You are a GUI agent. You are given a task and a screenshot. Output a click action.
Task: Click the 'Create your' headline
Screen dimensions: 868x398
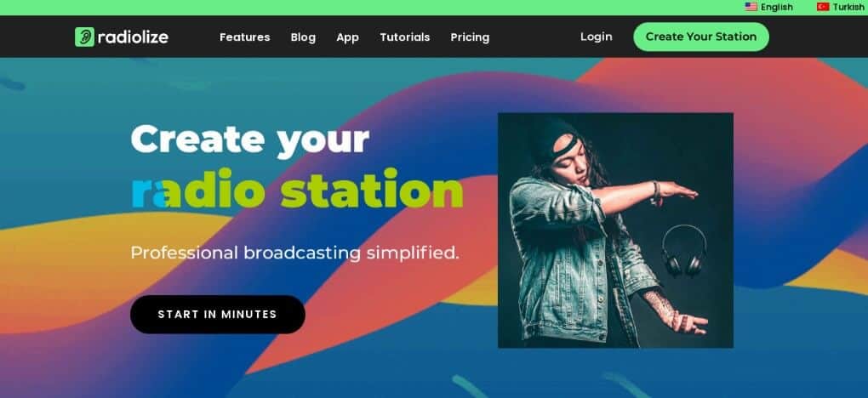coord(249,139)
